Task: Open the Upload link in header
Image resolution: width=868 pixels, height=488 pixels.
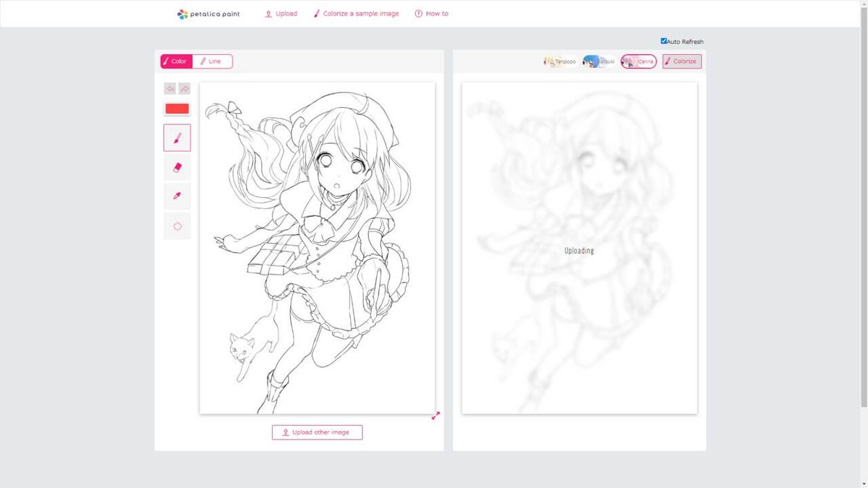Action: (x=281, y=14)
